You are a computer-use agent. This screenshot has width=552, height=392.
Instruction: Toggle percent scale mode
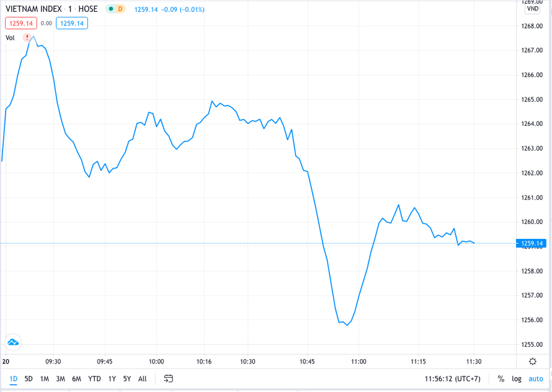pyautogui.click(x=501, y=378)
